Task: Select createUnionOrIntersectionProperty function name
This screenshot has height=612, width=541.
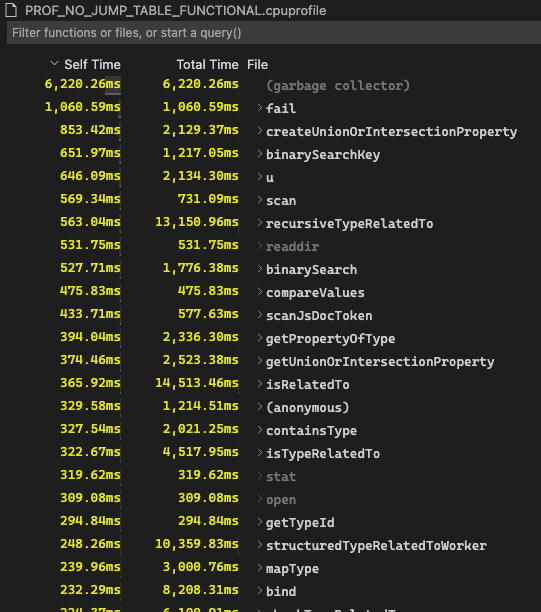Action: (392, 132)
